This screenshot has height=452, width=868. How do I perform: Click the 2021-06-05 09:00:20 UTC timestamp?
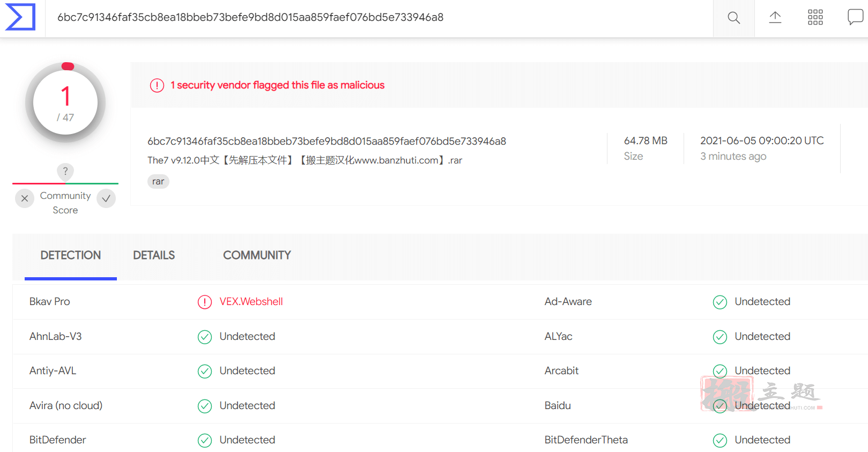(x=762, y=141)
